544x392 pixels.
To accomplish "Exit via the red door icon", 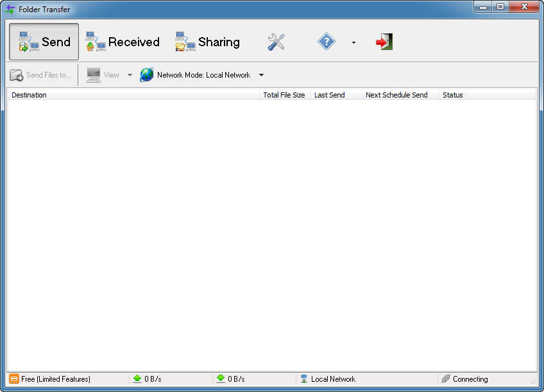I will [383, 41].
